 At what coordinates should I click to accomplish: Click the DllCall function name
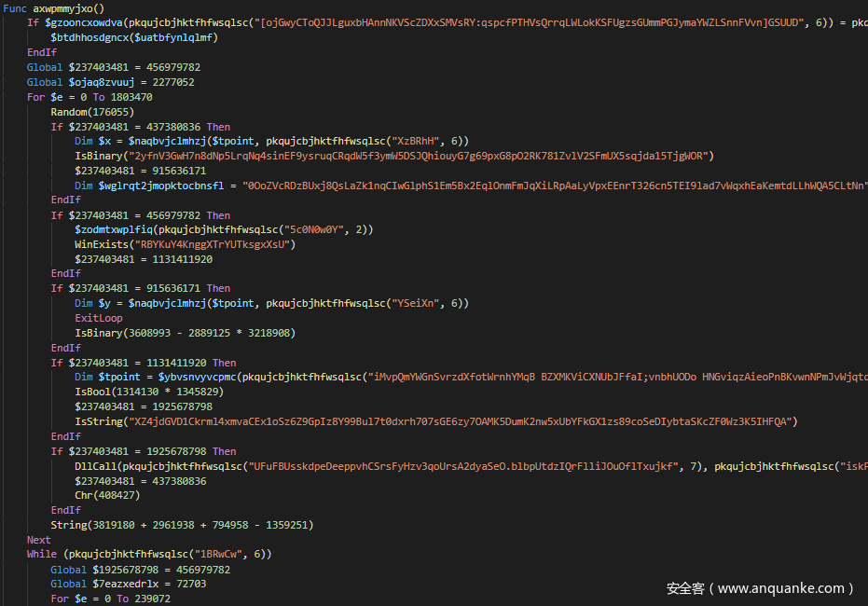[95, 465]
